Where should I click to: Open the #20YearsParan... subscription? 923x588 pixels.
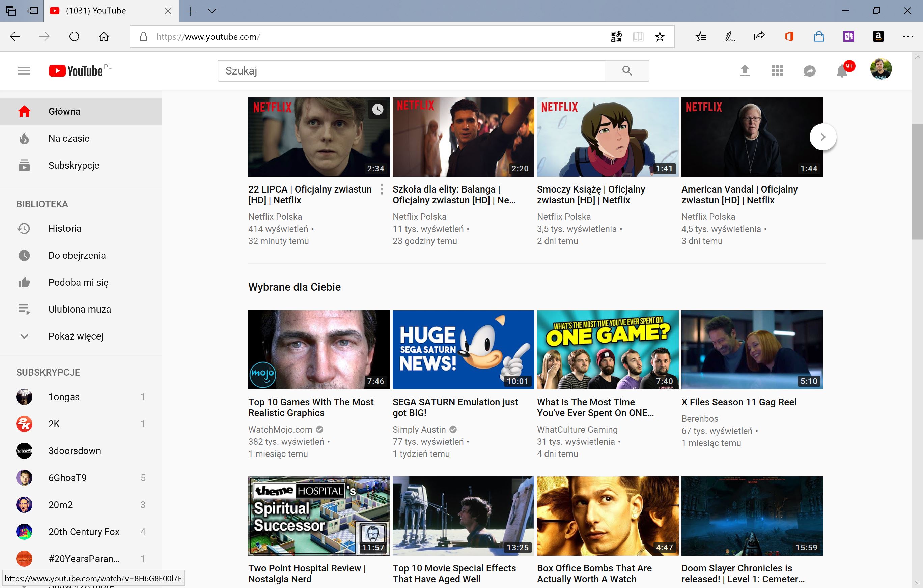tap(81, 559)
